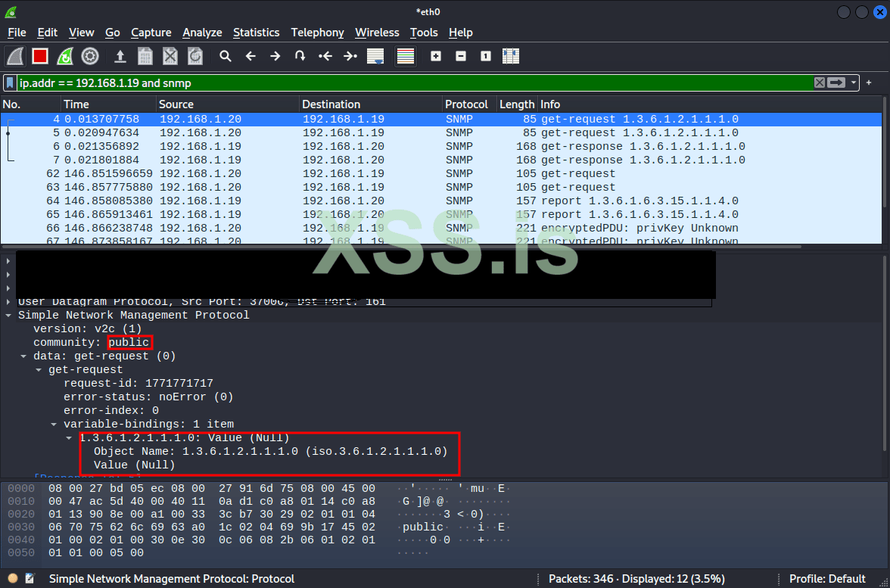This screenshot has width=890, height=588.
Task: Edit capture file comment icon in status bar
Action: (30, 579)
